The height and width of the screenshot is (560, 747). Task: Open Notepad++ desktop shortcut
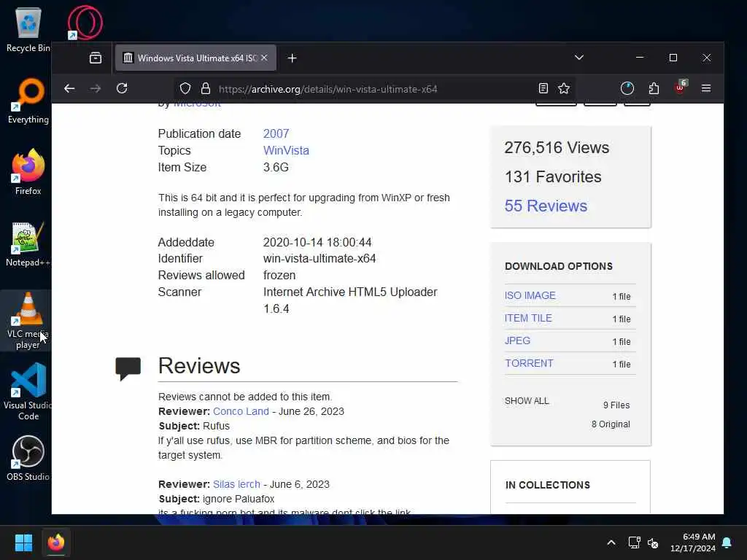tap(28, 244)
